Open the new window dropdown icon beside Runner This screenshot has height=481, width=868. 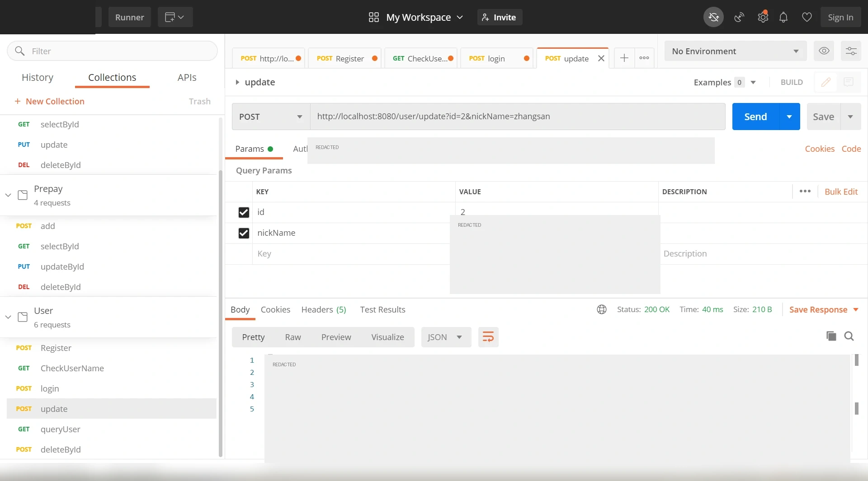click(x=175, y=17)
